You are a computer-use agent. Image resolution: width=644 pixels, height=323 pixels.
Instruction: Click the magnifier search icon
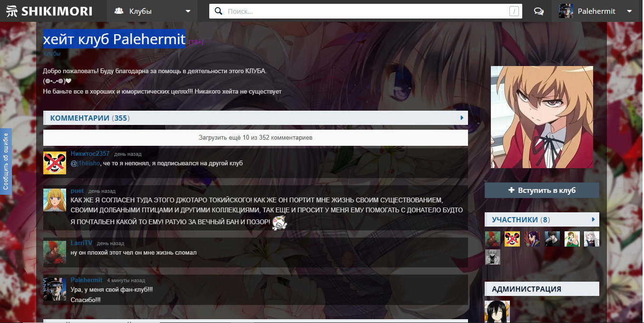pyautogui.click(x=219, y=11)
